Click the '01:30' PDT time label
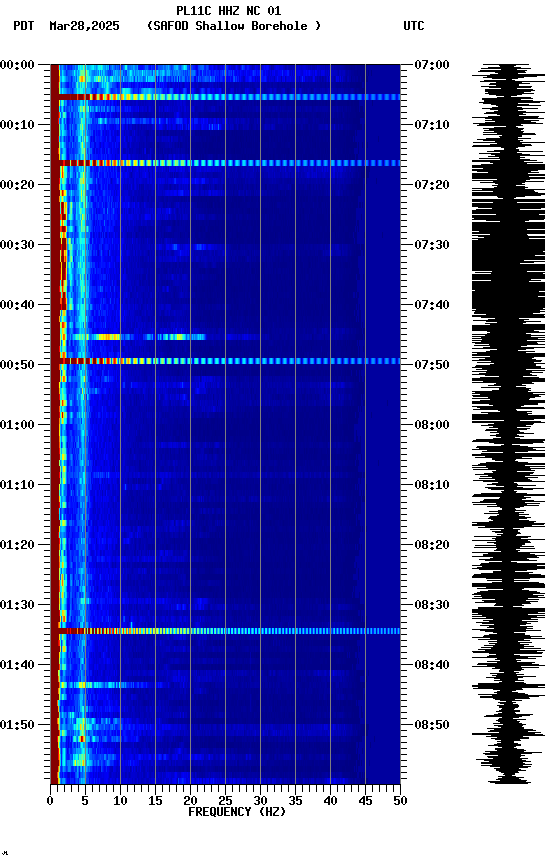The image size is (552, 864). click(x=17, y=606)
